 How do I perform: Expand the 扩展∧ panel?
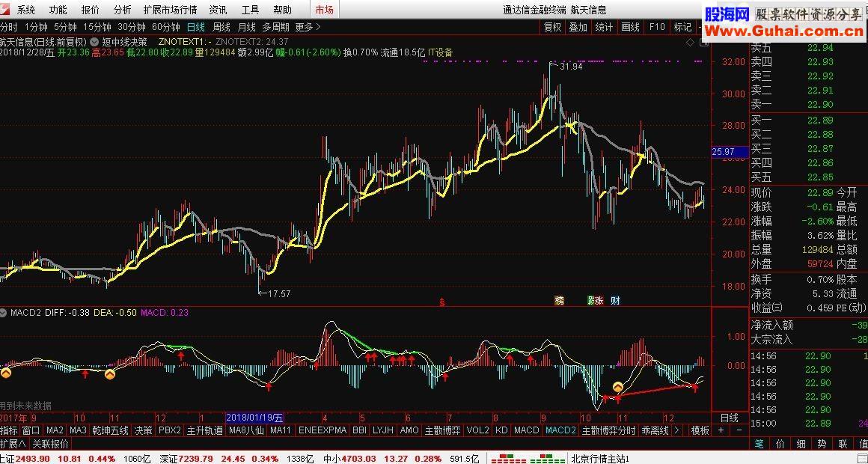(13, 444)
